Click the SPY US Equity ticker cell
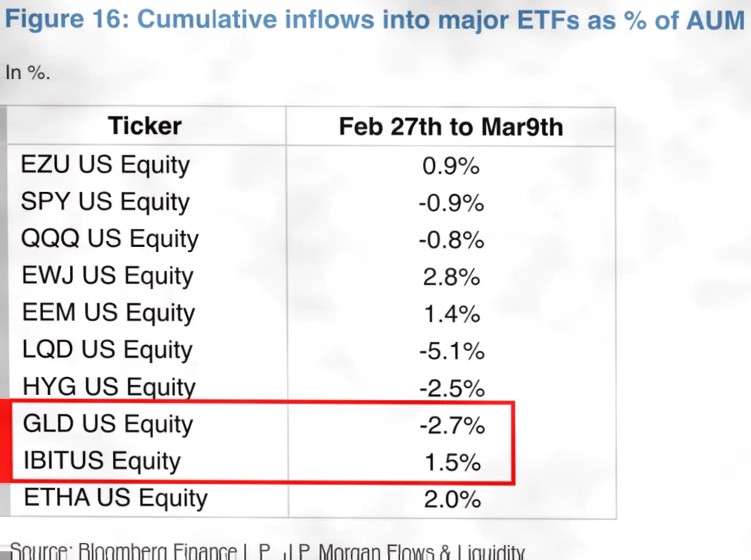 (105, 202)
